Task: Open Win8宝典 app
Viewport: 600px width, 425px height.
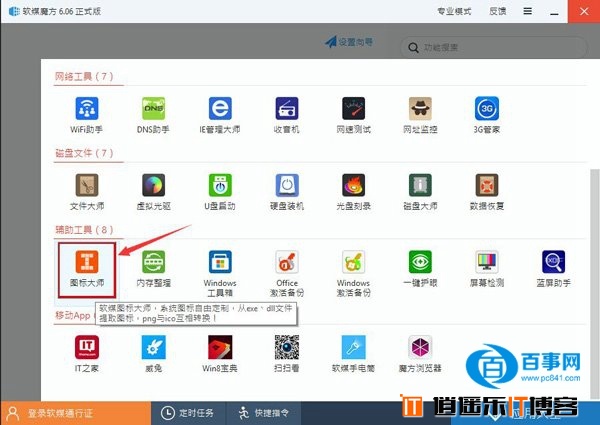Action: click(x=220, y=354)
